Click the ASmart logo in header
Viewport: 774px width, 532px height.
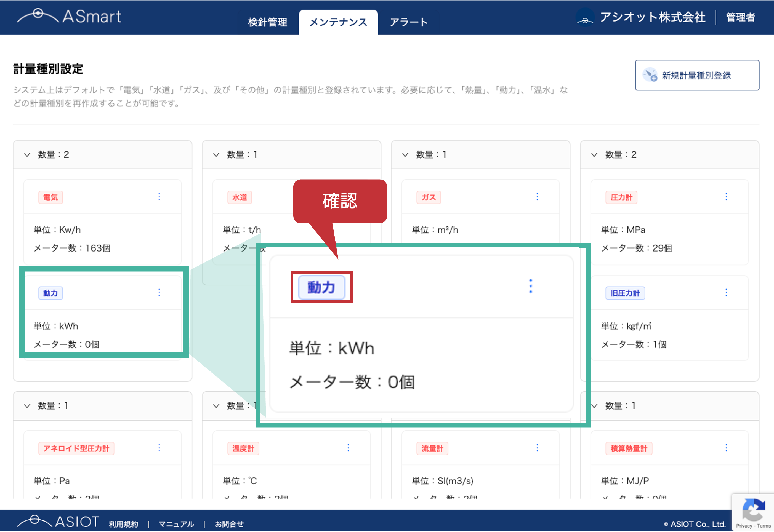[69, 16]
